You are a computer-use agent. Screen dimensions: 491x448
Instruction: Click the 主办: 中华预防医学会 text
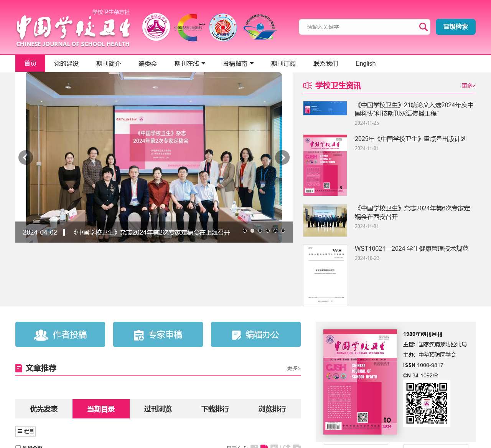click(x=430, y=355)
